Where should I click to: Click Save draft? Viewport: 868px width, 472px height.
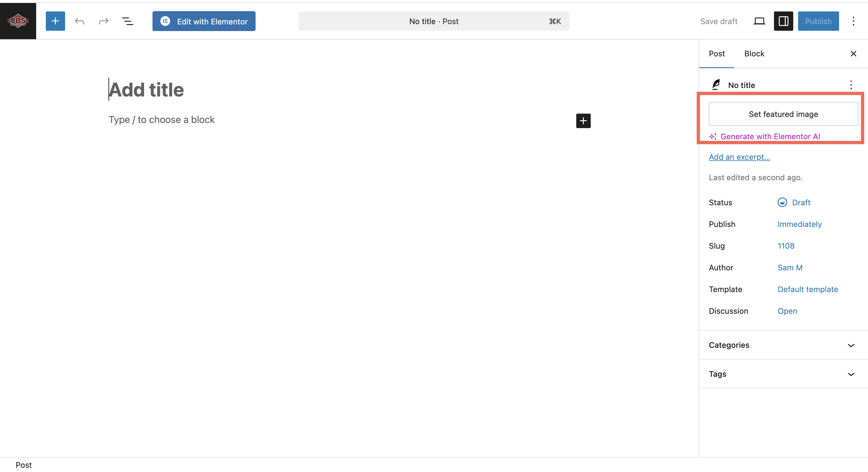click(719, 21)
